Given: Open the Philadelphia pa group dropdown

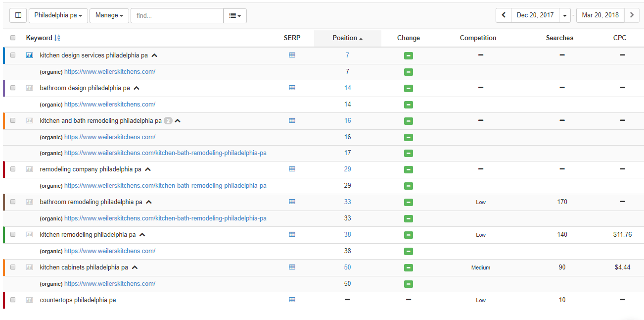Looking at the screenshot, I should coord(58,15).
